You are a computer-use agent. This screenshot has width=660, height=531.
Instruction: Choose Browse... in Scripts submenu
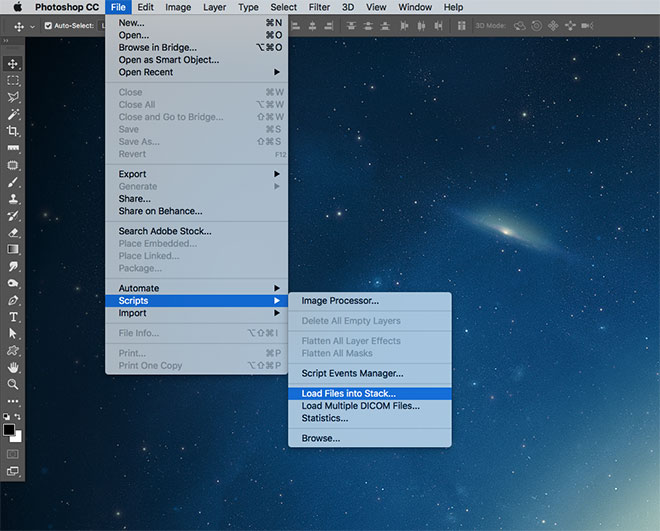pos(370,438)
